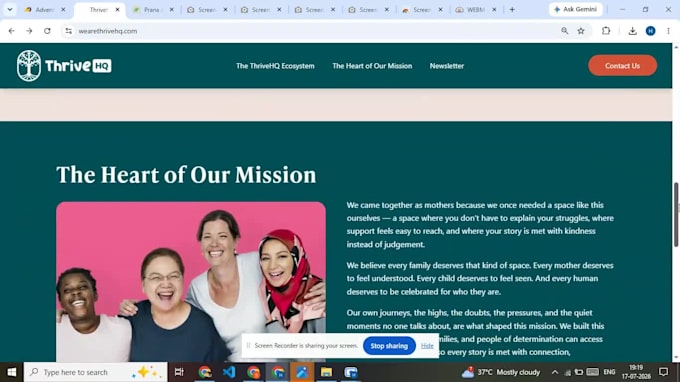The width and height of the screenshot is (680, 382).
Task: Close the Prana tab
Action: coord(171,10)
